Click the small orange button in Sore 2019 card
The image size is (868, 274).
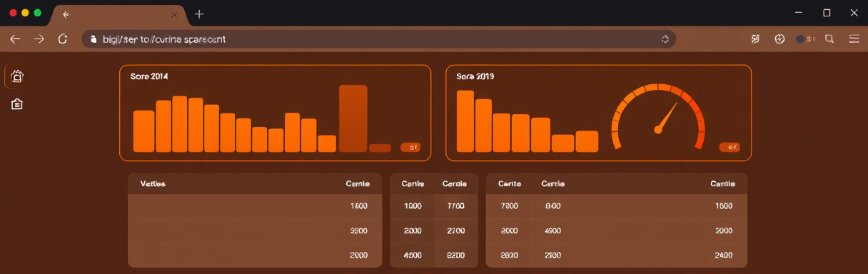pyautogui.click(x=729, y=147)
